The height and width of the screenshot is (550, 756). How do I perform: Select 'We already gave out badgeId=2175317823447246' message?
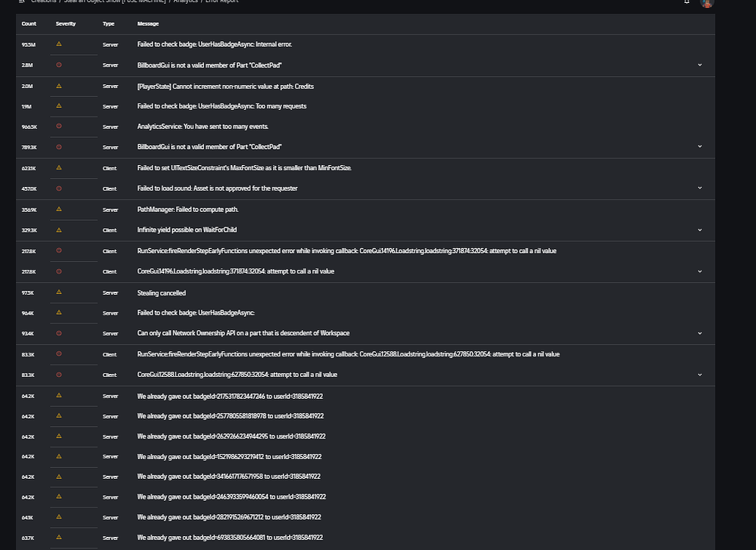[x=230, y=396]
